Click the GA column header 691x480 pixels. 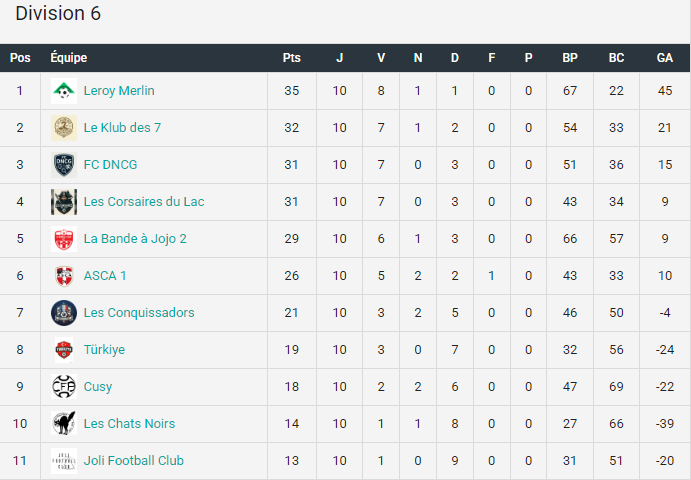(x=665, y=58)
